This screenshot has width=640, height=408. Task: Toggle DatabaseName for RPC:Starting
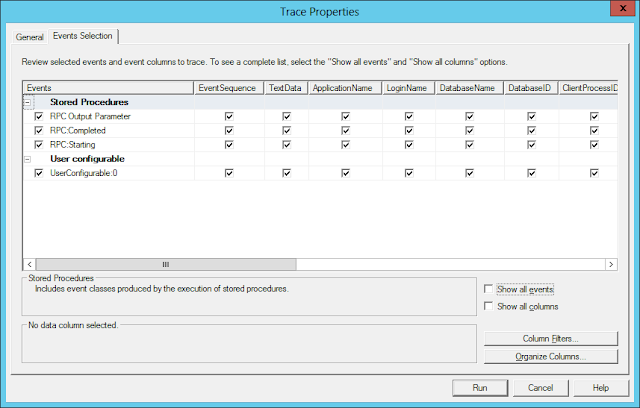pos(469,145)
